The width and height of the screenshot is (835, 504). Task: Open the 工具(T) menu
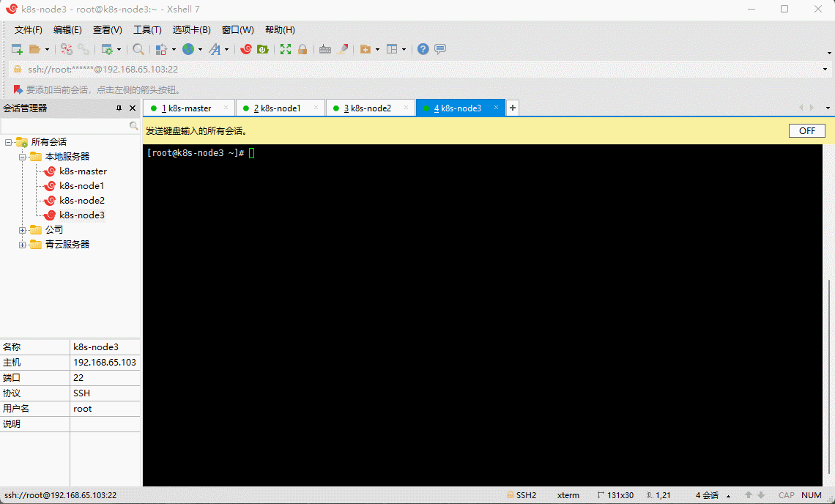[147, 30]
